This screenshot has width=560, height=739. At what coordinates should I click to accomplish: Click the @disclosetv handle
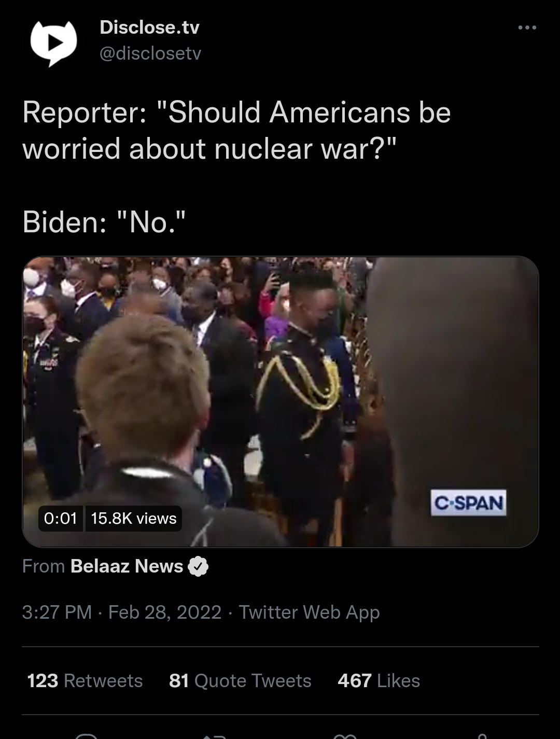pyautogui.click(x=150, y=53)
